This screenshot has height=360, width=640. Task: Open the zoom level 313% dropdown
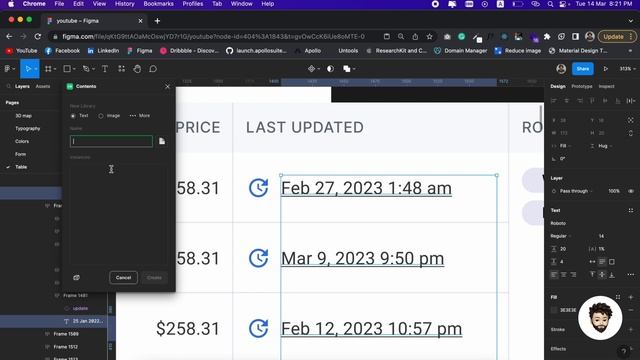[x=627, y=69]
